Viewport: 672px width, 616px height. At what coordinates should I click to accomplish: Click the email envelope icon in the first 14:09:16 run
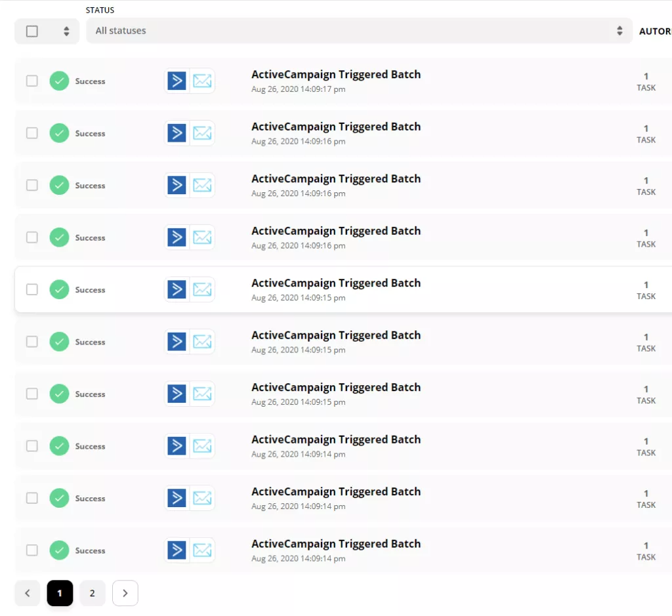[202, 133]
